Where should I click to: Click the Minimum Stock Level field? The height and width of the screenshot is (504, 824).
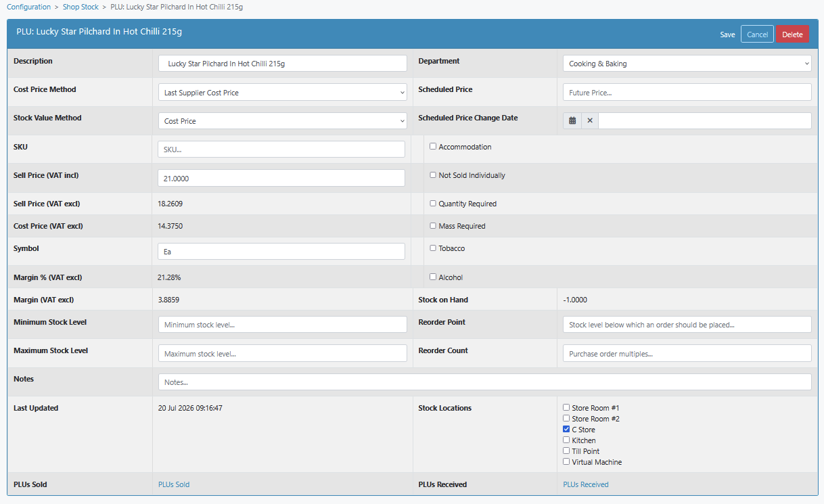[283, 325]
